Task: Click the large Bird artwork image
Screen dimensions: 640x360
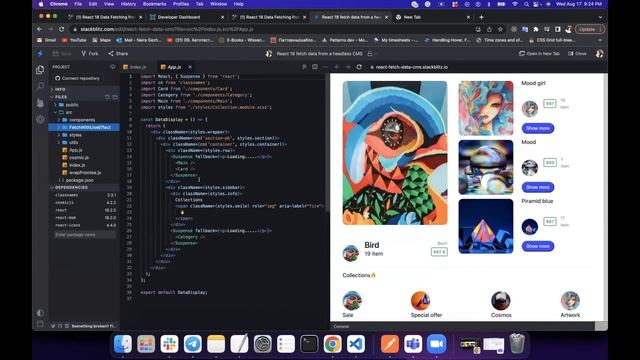Action: (395, 153)
